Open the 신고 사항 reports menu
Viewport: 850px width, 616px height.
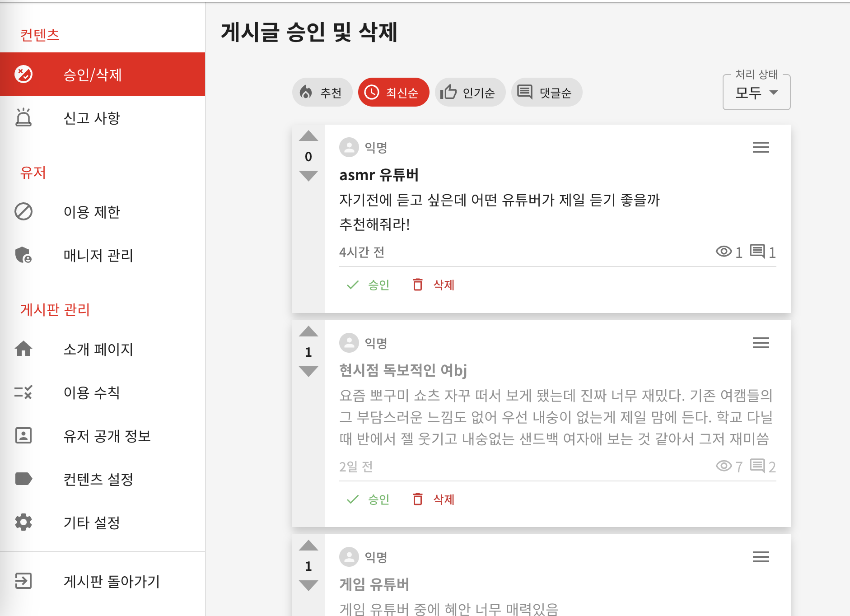click(103, 118)
